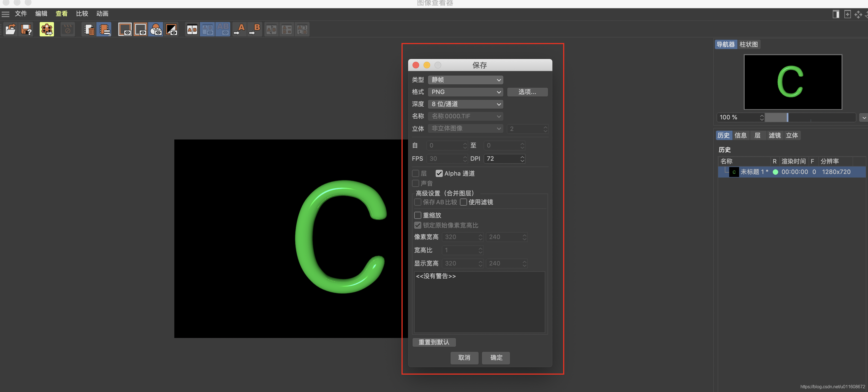Click the AB compare toggle icon
Screen dimensions: 868x392
pos(192,30)
